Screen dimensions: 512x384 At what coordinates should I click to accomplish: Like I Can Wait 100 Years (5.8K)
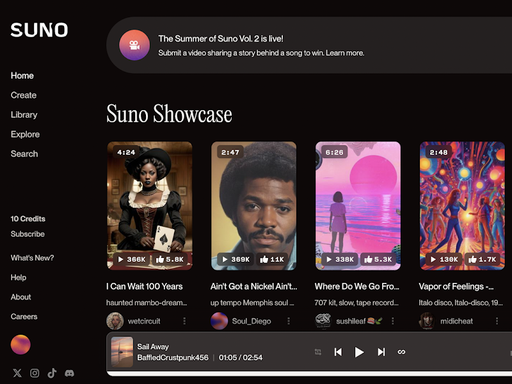click(170, 259)
